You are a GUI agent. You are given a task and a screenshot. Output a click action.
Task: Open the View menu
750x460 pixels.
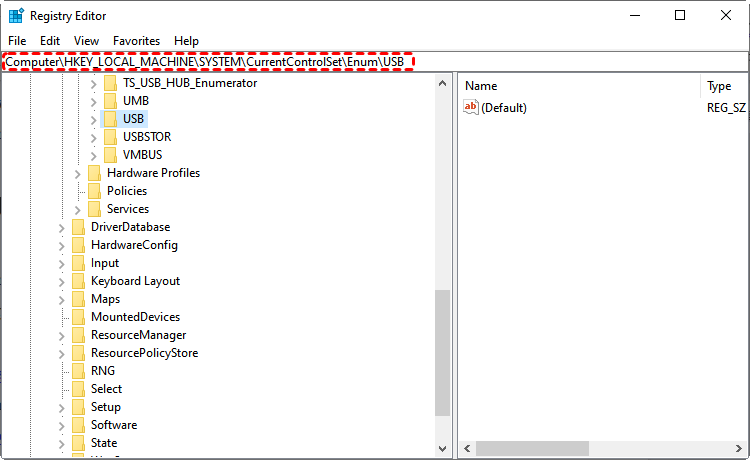click(x=86, y=40)
